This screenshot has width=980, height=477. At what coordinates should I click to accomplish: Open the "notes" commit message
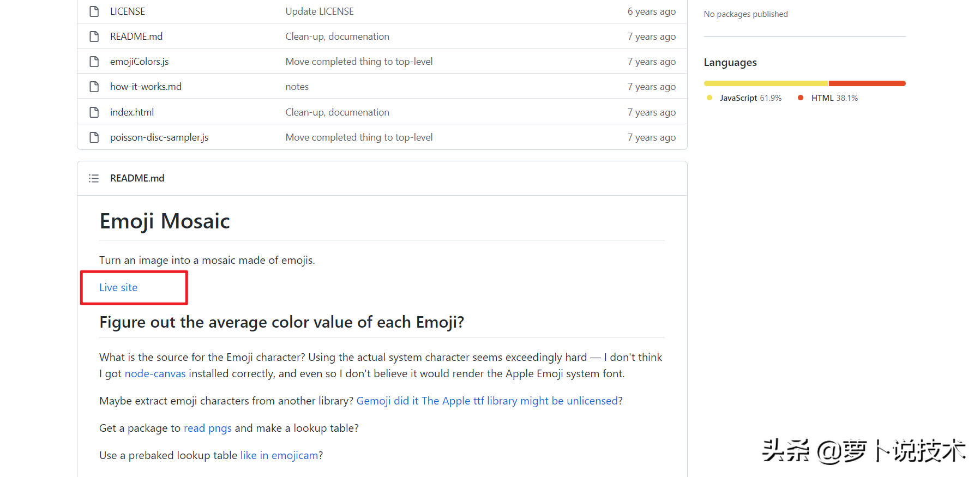click(297, 87)
